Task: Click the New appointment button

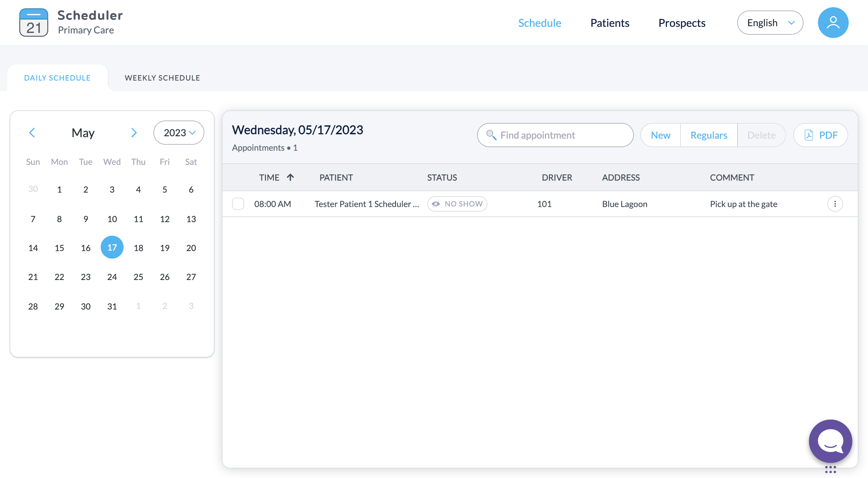Action: (660, 135)
